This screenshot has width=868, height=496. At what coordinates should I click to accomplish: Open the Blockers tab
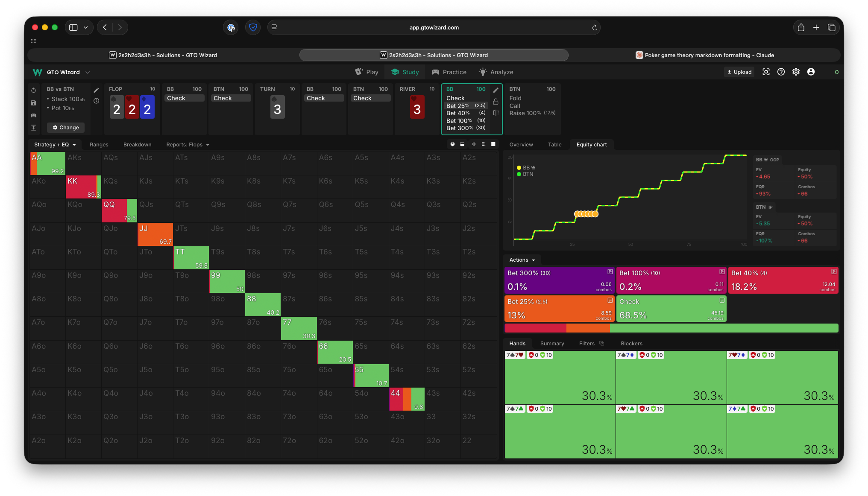(x=631, y=344)
